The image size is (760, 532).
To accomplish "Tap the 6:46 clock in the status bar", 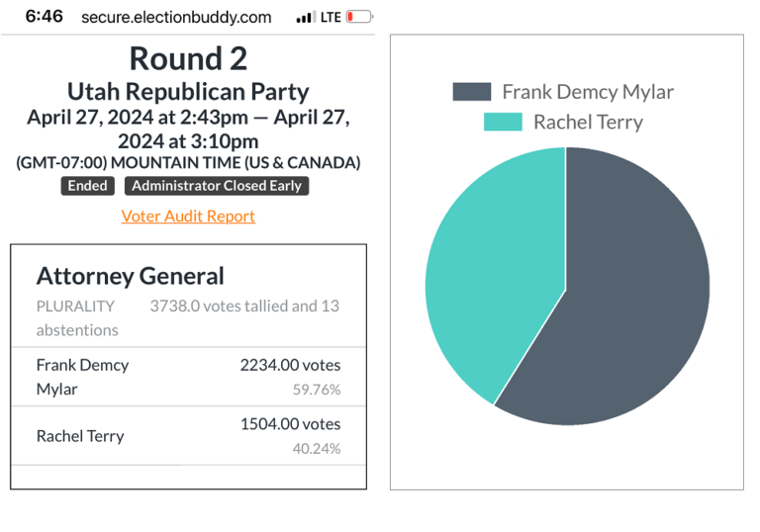I will coord(44,17).
